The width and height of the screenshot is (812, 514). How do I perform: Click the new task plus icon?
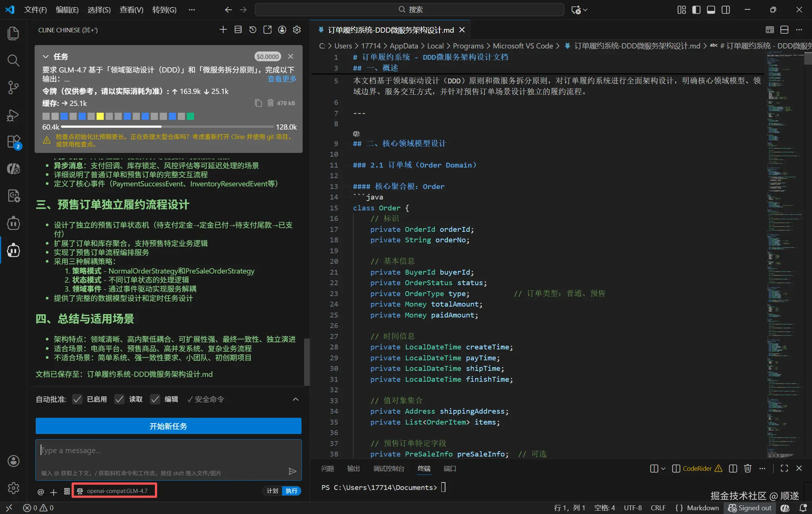click(x=223, y=30)
